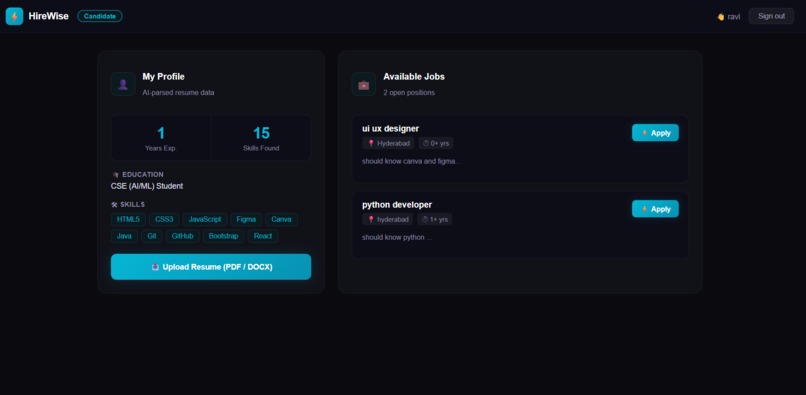
Task: Select the GitHub skill tag
Action: [182, 236]
